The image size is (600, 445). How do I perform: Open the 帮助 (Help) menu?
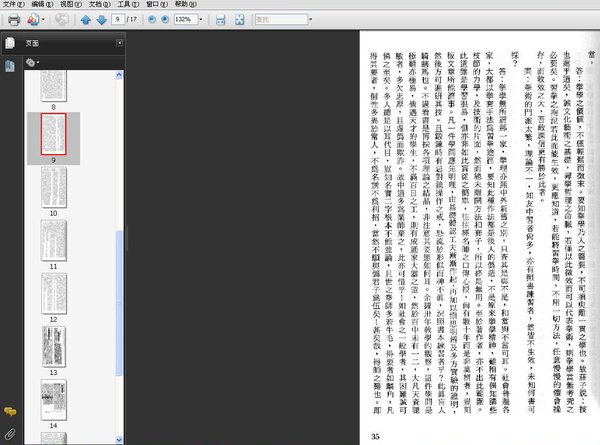(x=186, y=4)
